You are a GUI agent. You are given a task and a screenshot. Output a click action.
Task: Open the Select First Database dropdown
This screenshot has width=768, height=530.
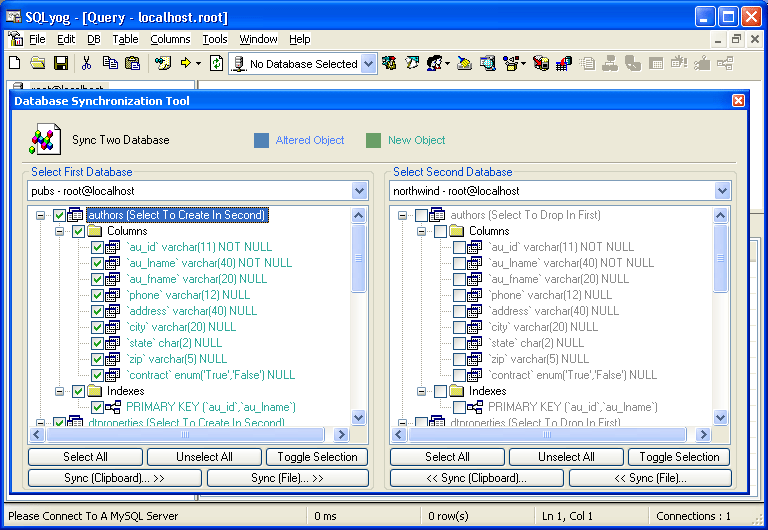[360, 191]
